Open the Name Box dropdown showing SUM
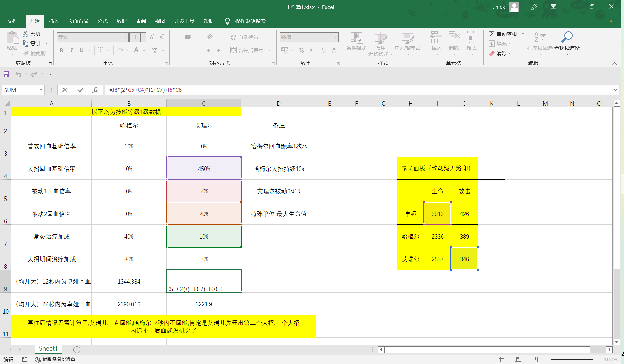This screenshot has height=364, width=624. pyautogui.click(x=41, y=90)
